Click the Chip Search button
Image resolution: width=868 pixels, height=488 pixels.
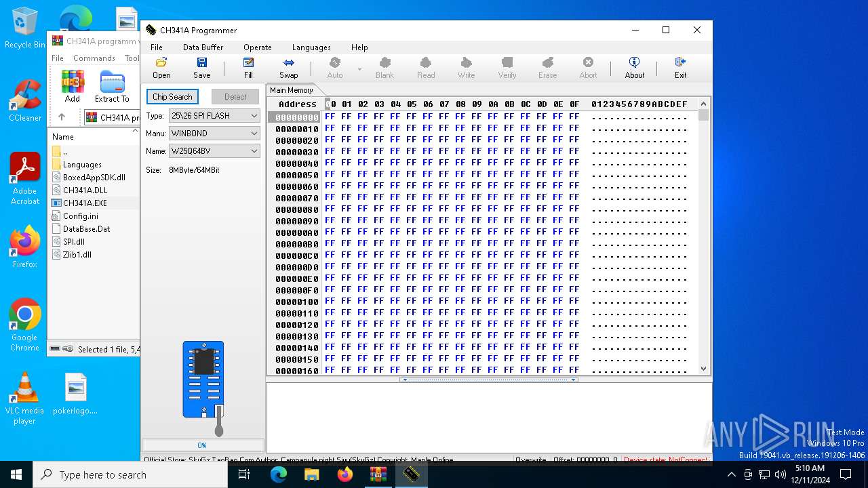pyautogui.click(x=172, y=97)
